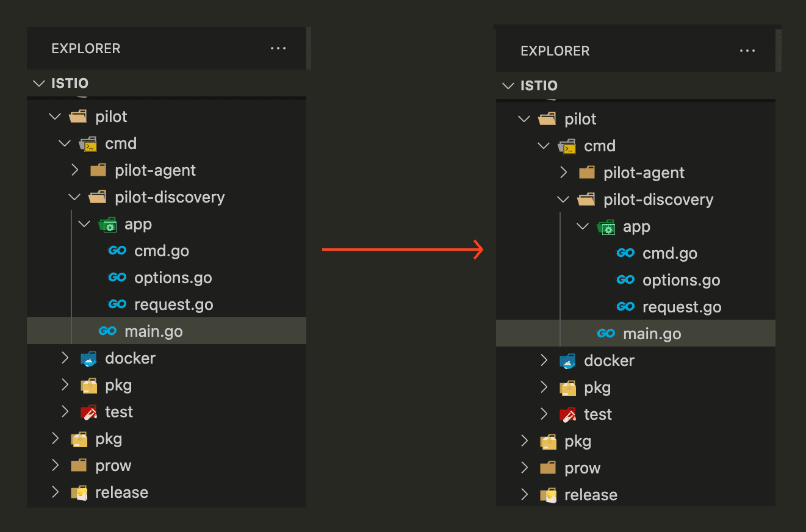The height and width of the screenshot is (532, 806).
Task: Click the Go icon beside request.go, left panel
Action: [117, 304]
